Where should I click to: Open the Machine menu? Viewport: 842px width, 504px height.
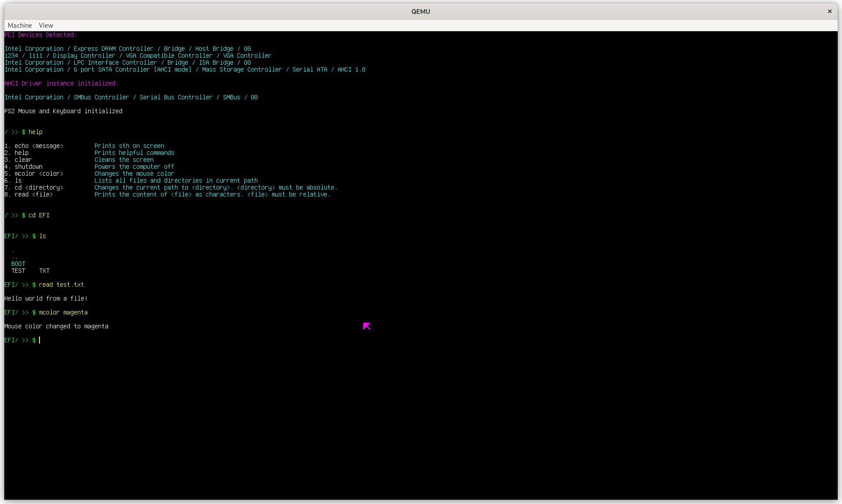click(20, 26)
